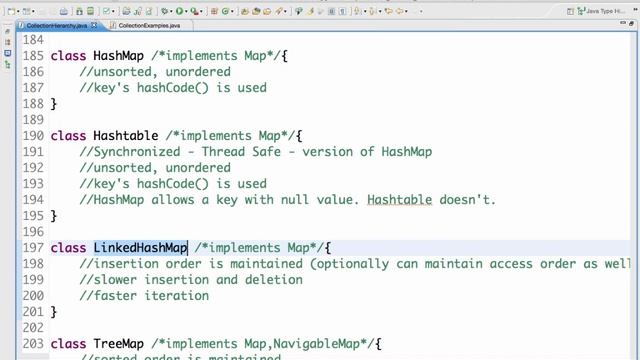Click the TreeMap class name on line 203
640x360 pixels.
(x=118, y=344)
